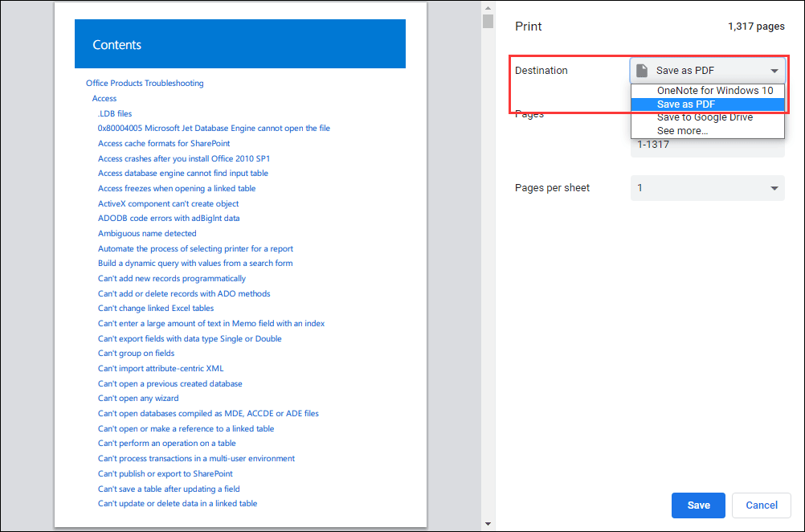
Task: Open Automate the process of selecting printer link
Action: 195,248
